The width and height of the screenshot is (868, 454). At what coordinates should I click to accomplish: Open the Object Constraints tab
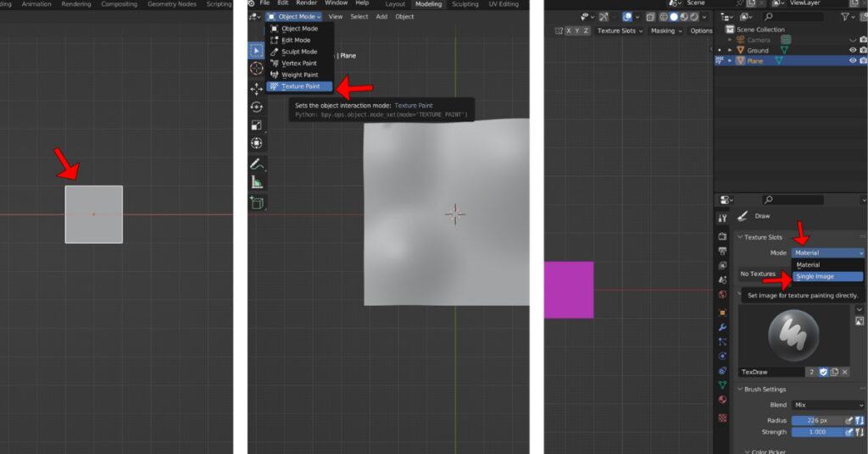pos(722,370)
